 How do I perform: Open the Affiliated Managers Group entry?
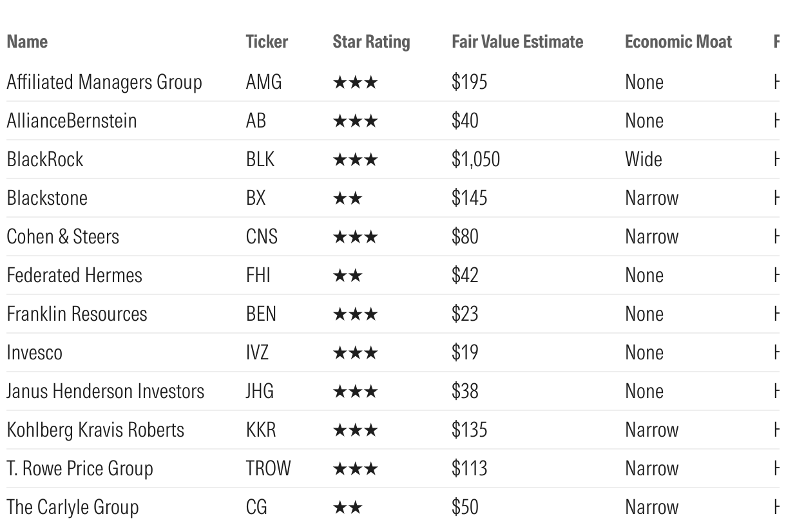click(104, 82)
